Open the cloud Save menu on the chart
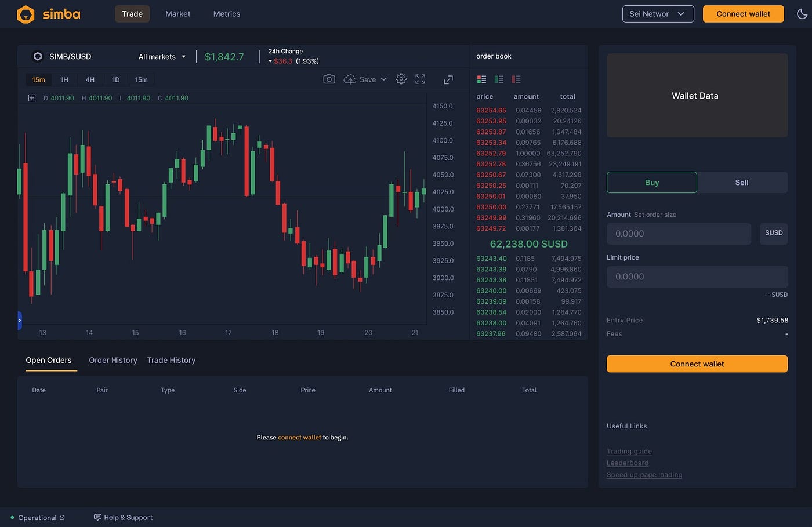This screenshot has width=812, height=527. [365, 79]
